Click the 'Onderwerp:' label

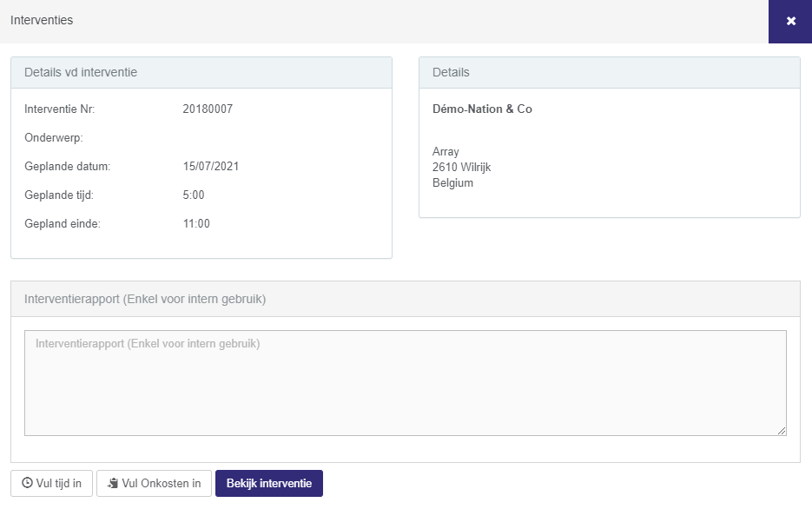[53, 138]
